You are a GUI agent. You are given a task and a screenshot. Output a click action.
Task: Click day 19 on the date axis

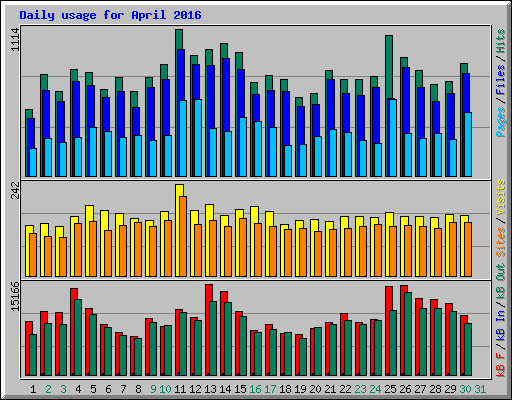click(x=300, y=389)
